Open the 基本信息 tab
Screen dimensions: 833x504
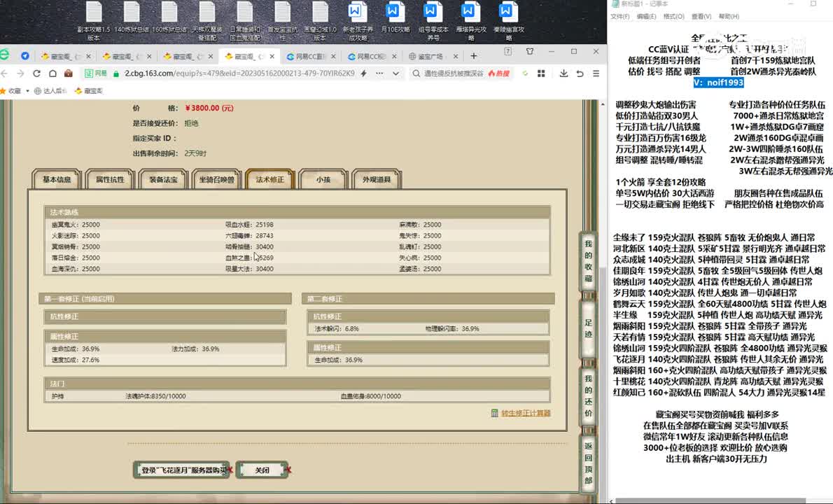click(56, 179)
